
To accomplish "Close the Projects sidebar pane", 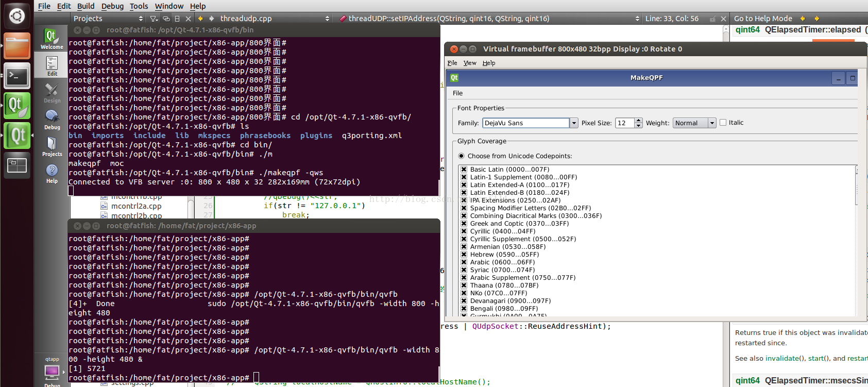I will click(189, 19).
